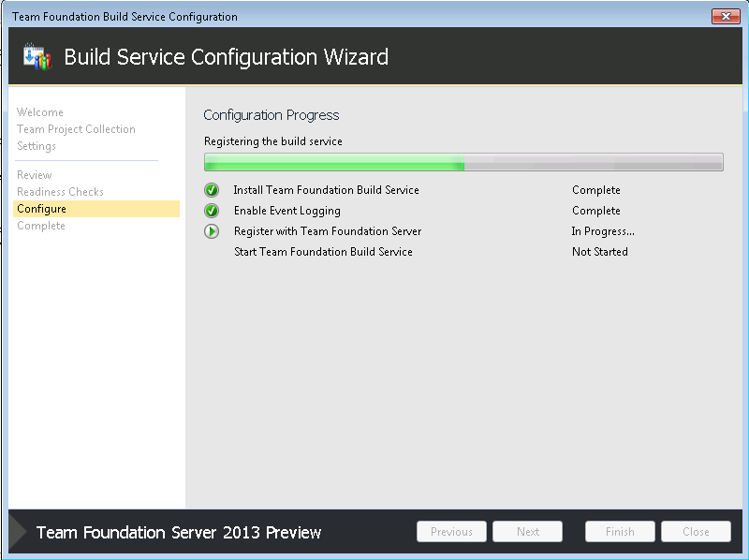Image resolution: width=749 pixels, height=560 pixels.
Task: Select the Review step in the sidebar
Action: (x=35, y=175)
